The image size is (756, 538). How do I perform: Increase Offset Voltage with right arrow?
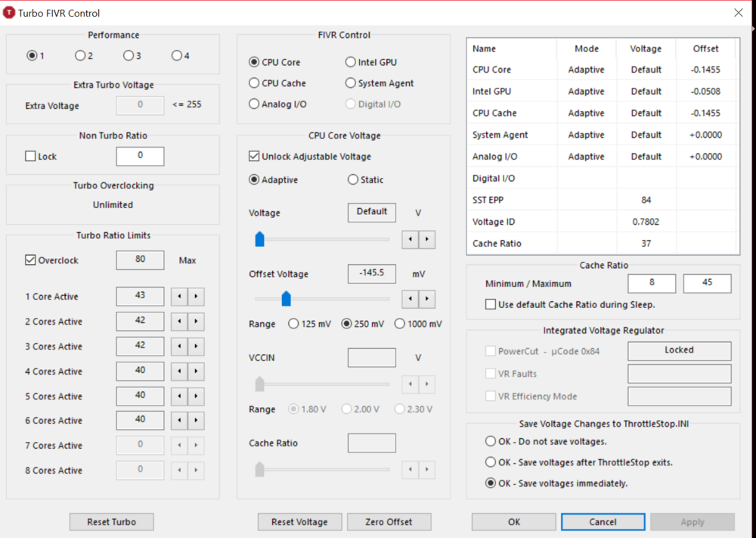(x=427, y=299)
